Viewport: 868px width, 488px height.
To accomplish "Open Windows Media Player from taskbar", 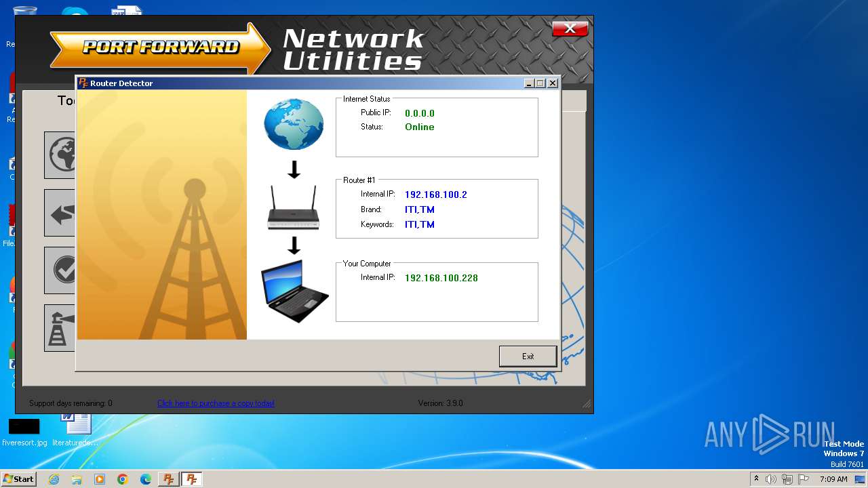I will tap(100, 479).
